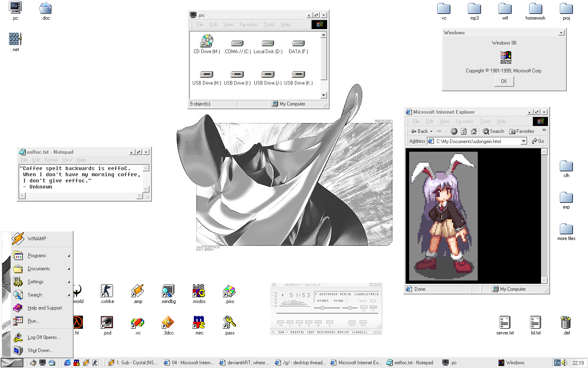Image resolution: width=588 pixels, height=368 pixels.
Task: Select the server.txt file icon
Action: coord(505,325)
